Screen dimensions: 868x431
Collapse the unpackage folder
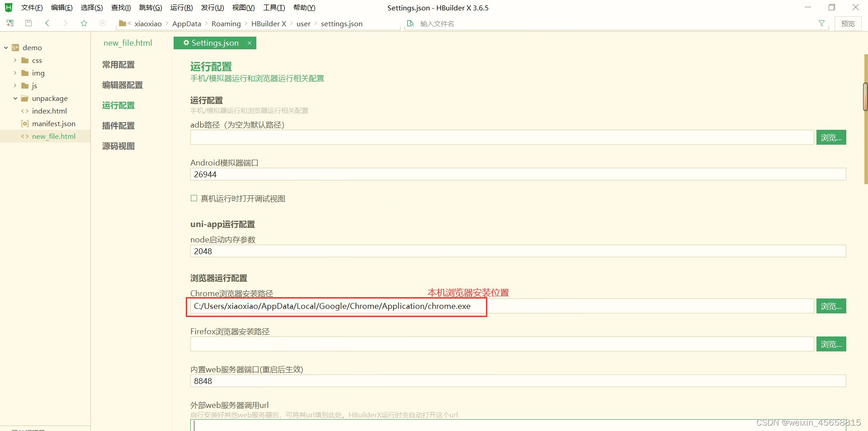(x=15, y=98)
